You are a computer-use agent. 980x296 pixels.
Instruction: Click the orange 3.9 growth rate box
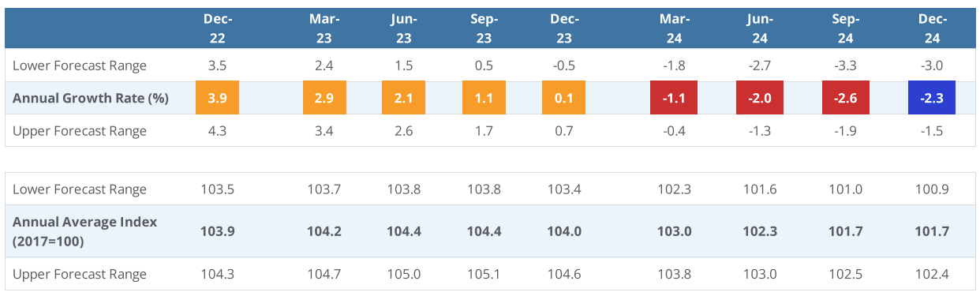pyautogui.click(x=218, y=98)
